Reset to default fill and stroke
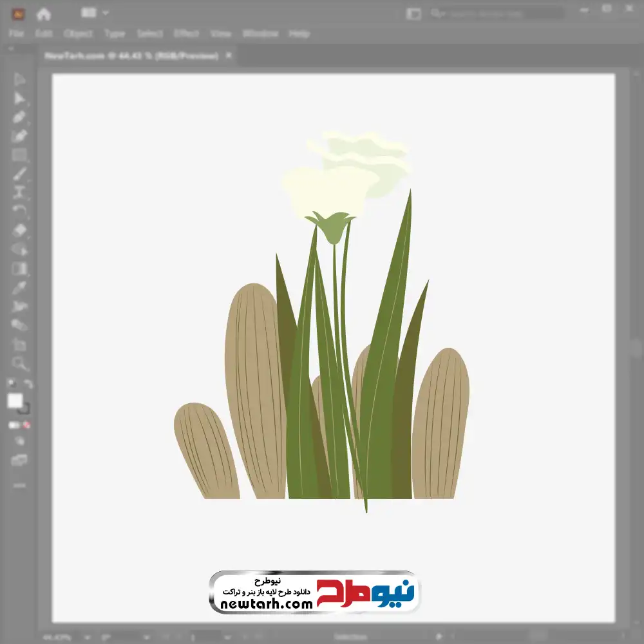This screenshot has width=644, height=644. click(x=11, y=384)
